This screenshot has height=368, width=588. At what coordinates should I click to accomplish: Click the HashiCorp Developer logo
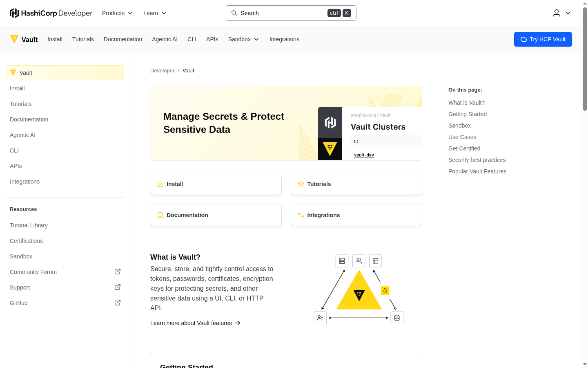coord(51,13)
